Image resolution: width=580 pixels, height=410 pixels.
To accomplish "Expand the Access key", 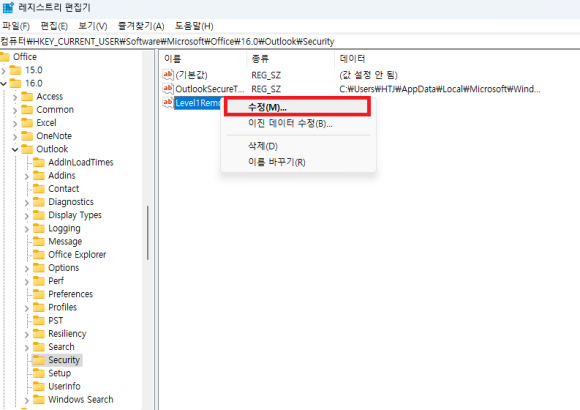I will (x=15, y=97).
